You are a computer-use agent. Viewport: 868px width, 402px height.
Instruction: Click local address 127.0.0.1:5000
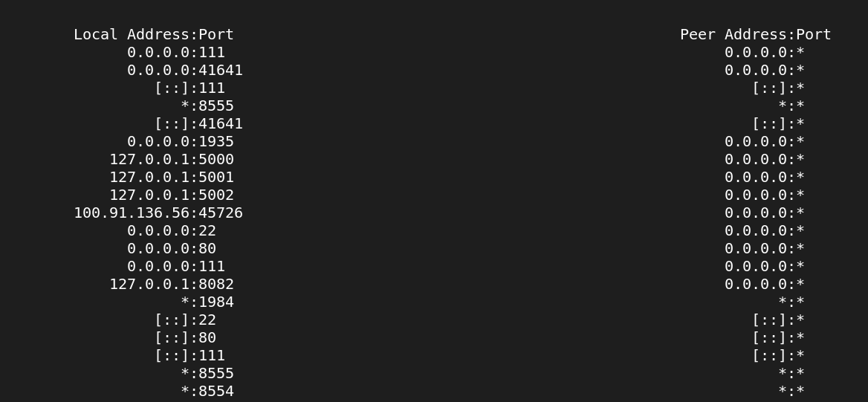pos(172,160)
